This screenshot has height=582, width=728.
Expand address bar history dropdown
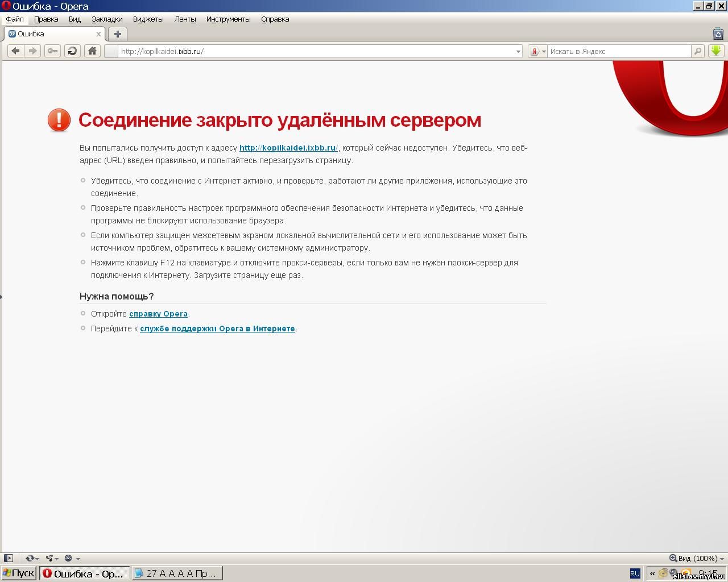pos(518,51)
